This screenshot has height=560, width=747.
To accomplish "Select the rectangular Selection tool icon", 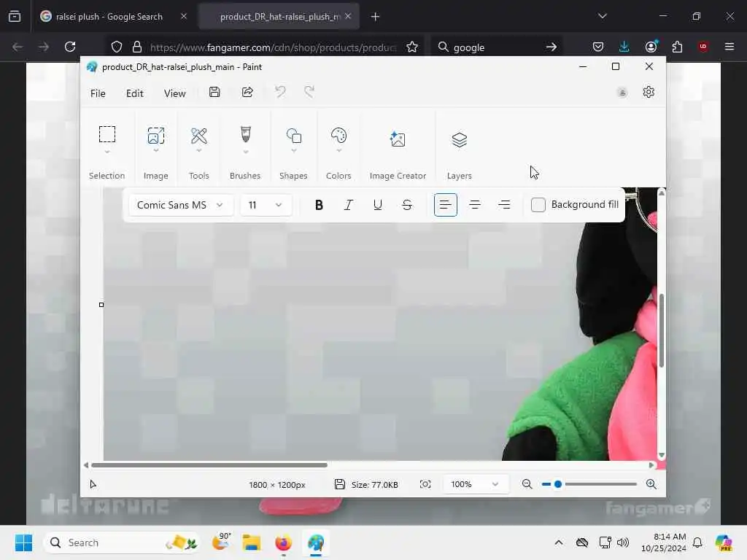I will point(107,134).
